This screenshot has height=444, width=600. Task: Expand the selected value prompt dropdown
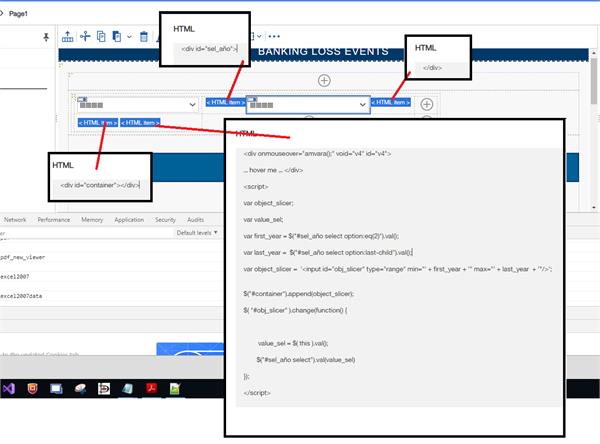click(362, 104)
